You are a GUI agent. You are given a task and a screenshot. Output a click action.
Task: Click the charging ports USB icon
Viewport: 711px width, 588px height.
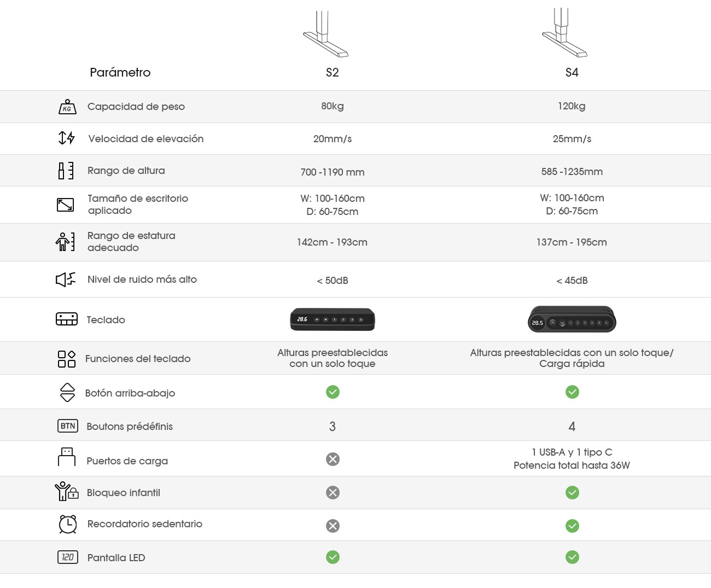point(67,457)
